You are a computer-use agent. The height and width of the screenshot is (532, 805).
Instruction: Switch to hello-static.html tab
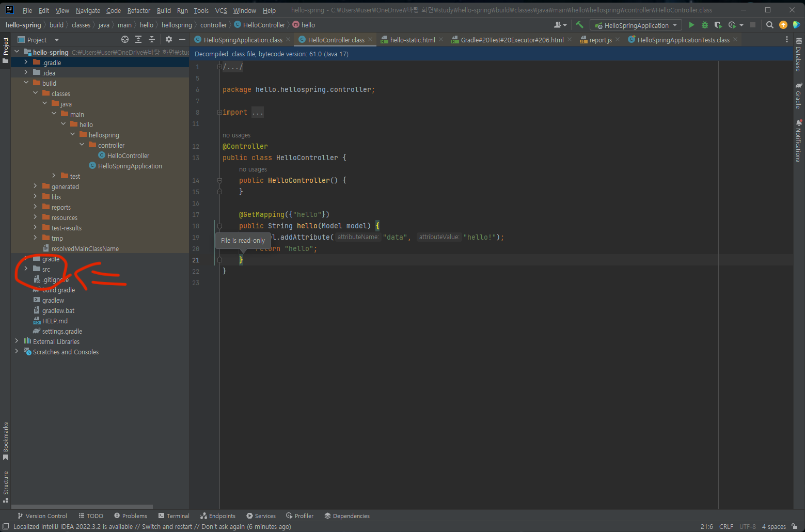click(413, 40)
